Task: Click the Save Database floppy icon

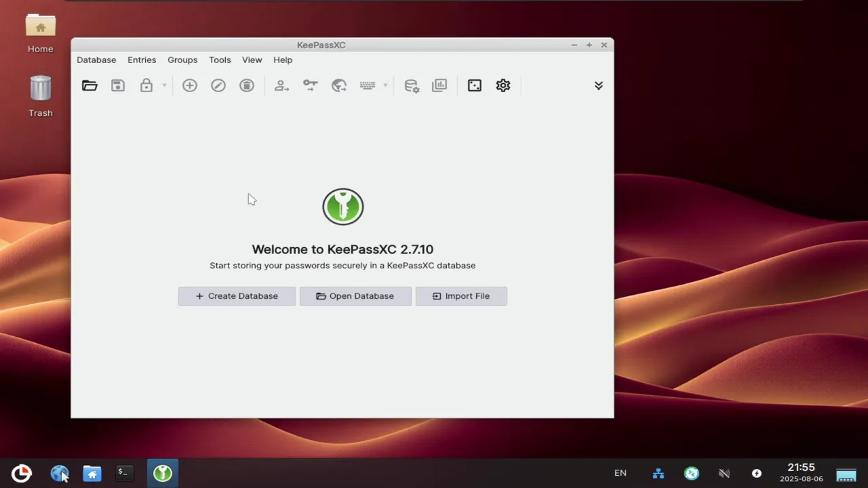Action: pyautogui.click(x=118, y=85)
